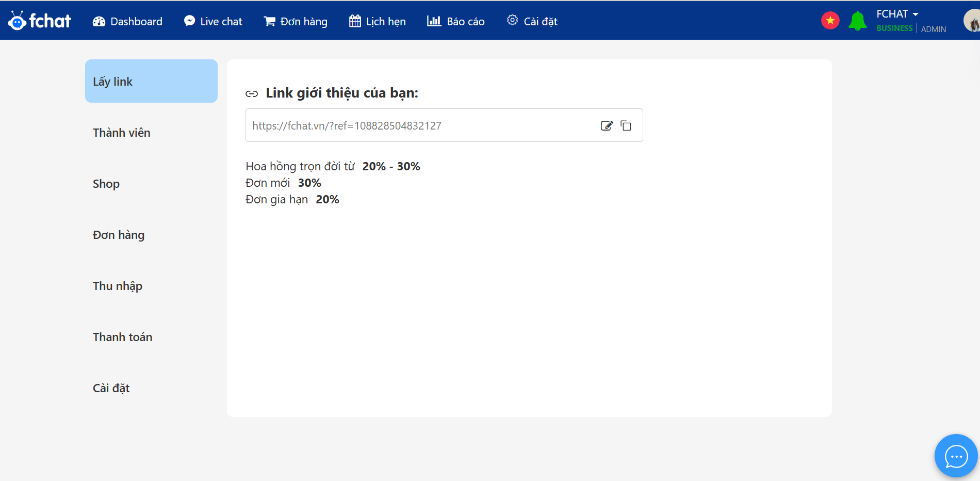
Task: Click the user avatar picture
Action: point(972,21)
